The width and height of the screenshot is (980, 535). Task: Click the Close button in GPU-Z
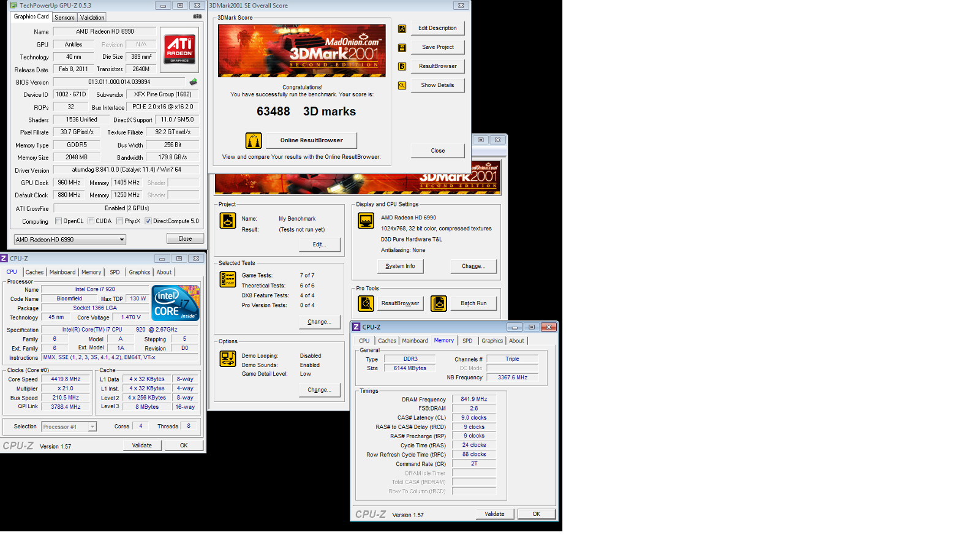(185, 239)
